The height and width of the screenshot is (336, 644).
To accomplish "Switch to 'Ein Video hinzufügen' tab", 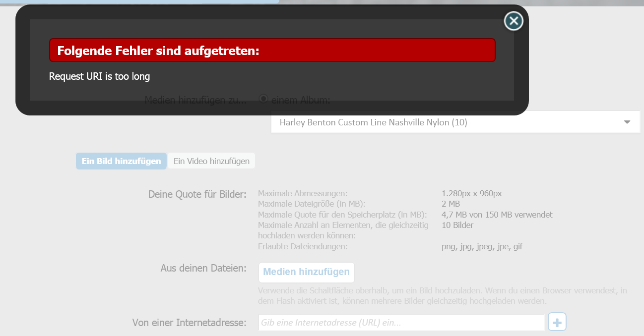I will [x=211, y=161].
